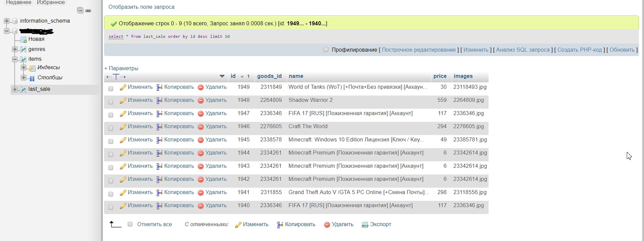The height and width of the screenshot is (241, 644).
Task: Expand the Столбцы node under items
Action: 23,78
